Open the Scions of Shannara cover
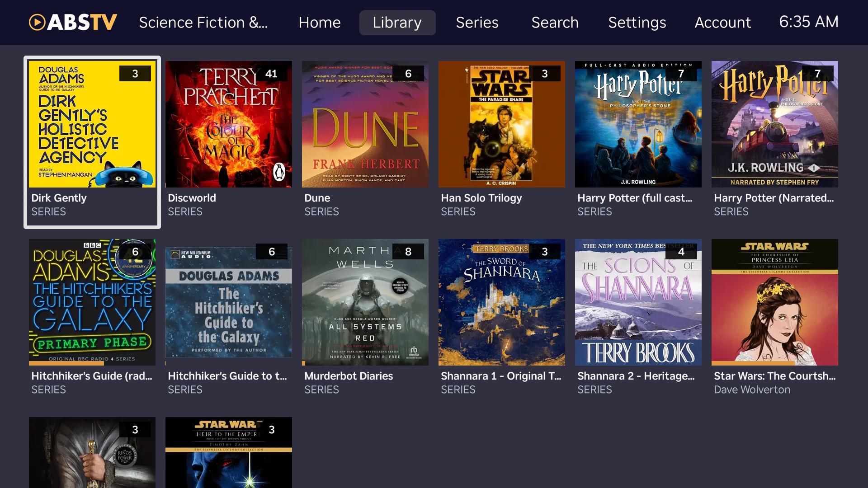Viewport: 868px width, 488px height. click(638, 302)
